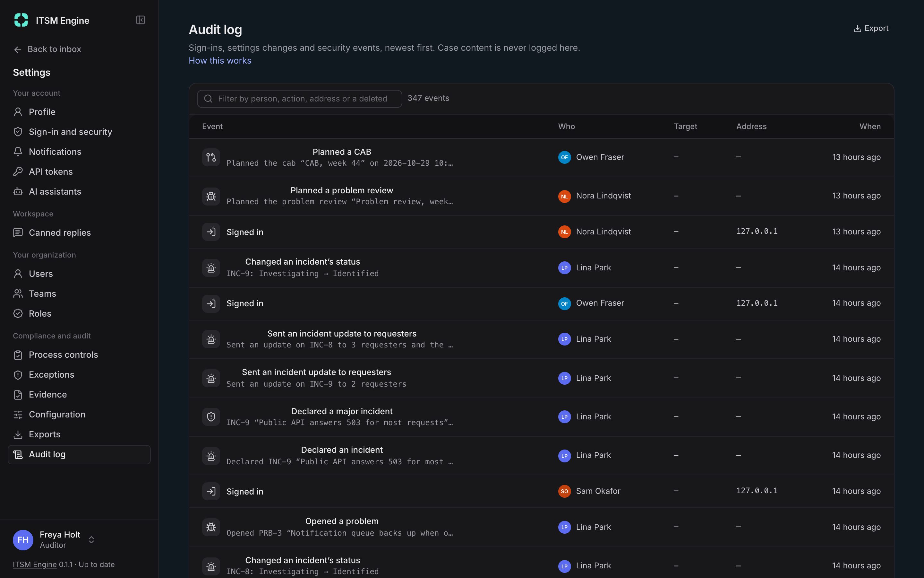924x578 pixels.
Task: Select Audit log in the sidebar
Action: [79, 454]
